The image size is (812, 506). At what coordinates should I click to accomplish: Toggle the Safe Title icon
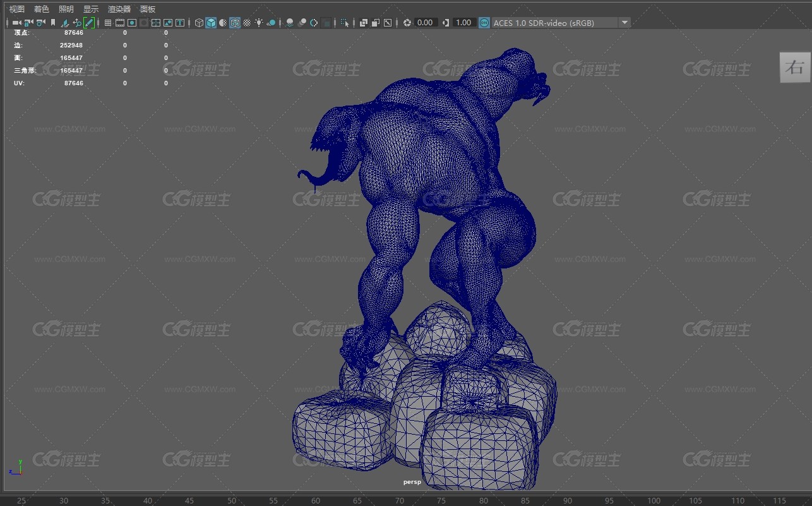pyautogui.click(x=180, y=23)
